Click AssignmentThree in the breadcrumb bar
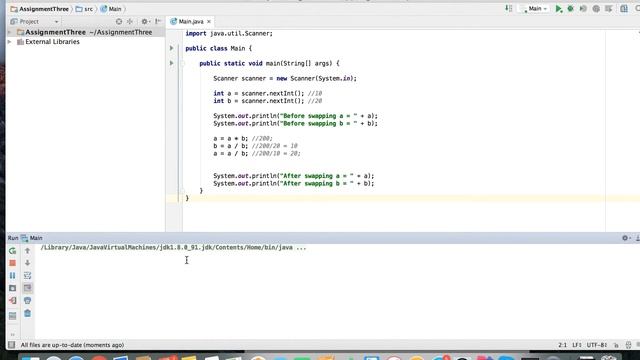 click(40, 9)
